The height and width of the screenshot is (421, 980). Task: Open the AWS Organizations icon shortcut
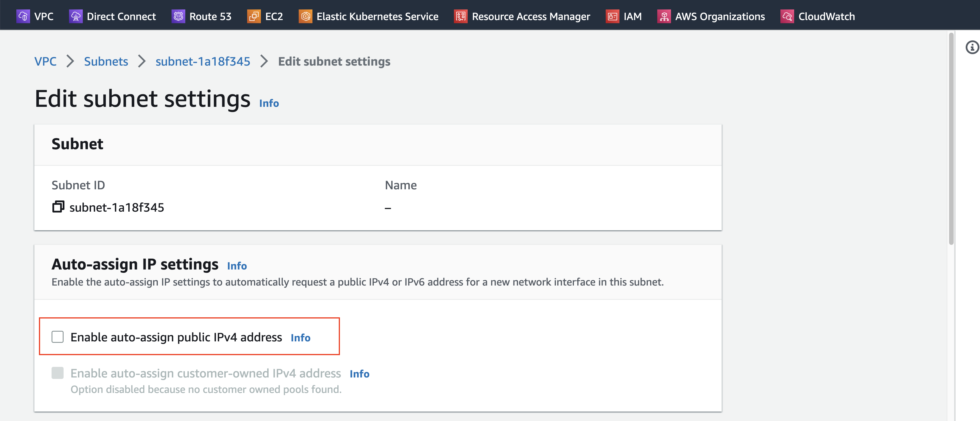(664, 16)
